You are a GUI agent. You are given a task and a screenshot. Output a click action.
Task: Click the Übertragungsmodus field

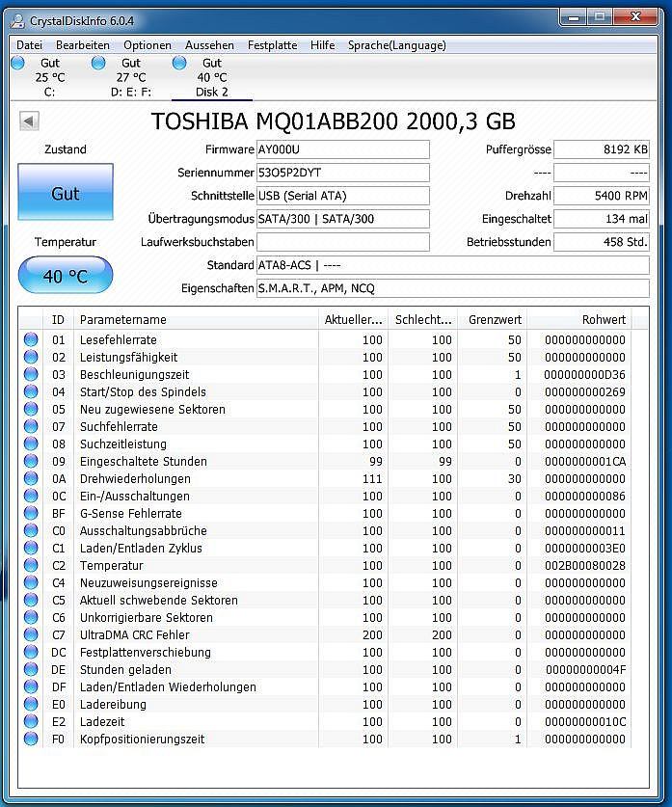[x=342, y=219]
